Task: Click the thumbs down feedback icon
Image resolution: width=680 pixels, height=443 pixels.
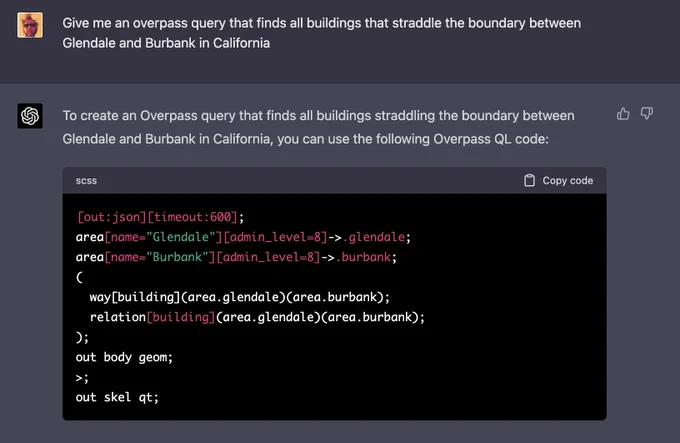Action: [647, 114]
